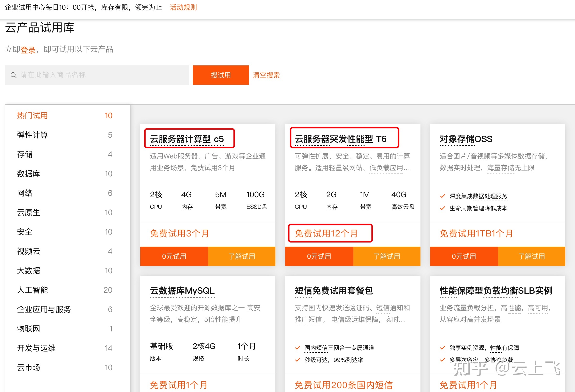Click the 免费试用1TB1个月 text
The width and height of the screenshot is (575, 392).
(476, 233)
